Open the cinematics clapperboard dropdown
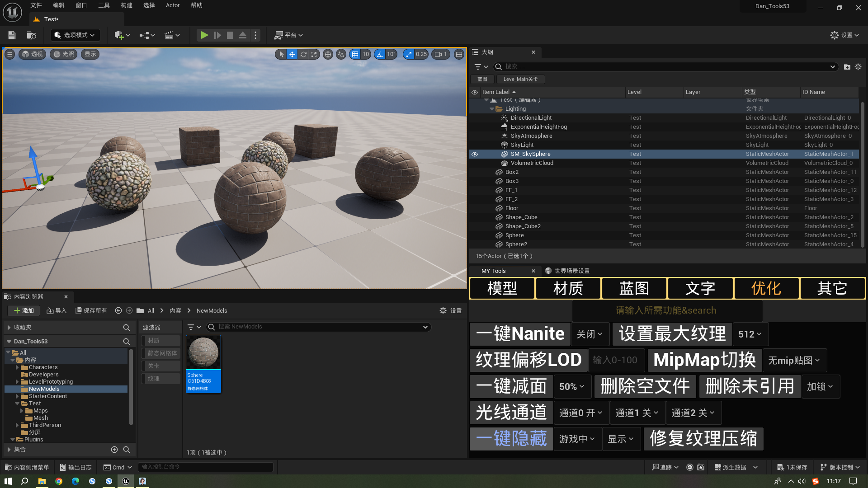Viewport: 868px width, 488px height. [172, 35]
